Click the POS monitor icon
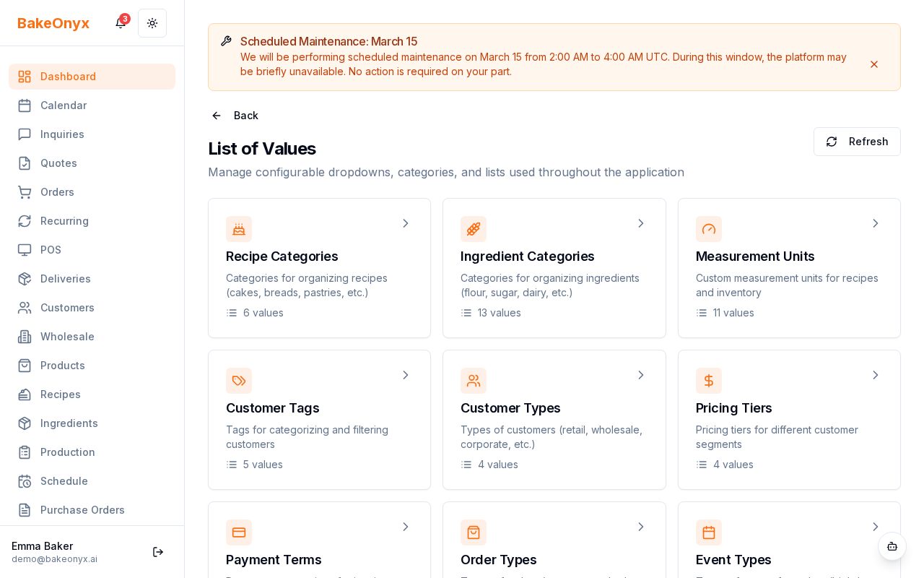The height and width of the screenshot is (578, 924). [x=25, y=250]
